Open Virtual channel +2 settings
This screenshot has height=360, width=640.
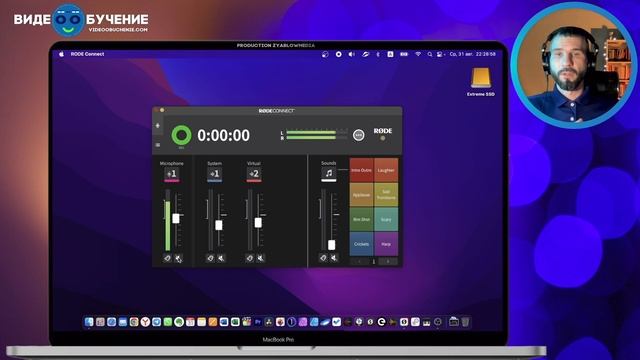(x=253, y=174)
